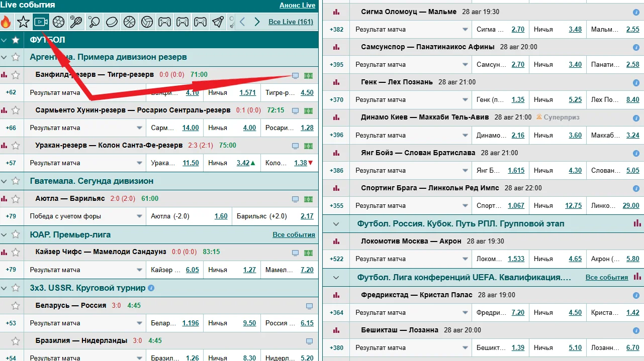Add Беларусь — Россия match to favorites
The image size is (644, 361).
point(16,306)
